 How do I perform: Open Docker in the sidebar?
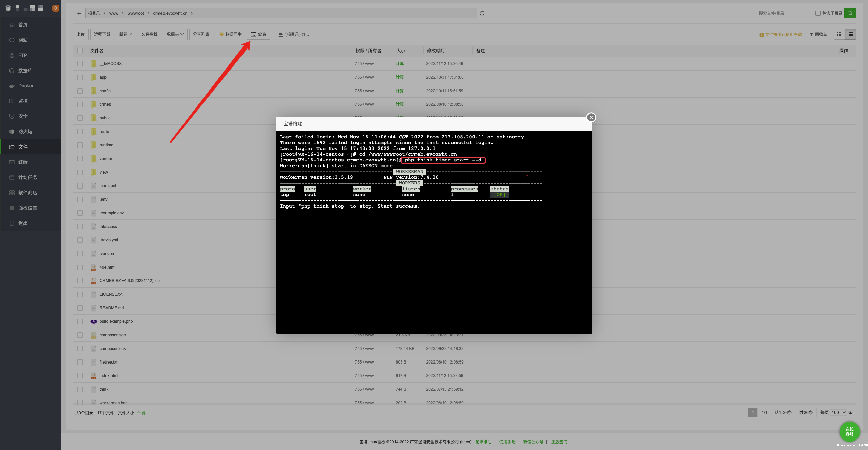(26, 86)
